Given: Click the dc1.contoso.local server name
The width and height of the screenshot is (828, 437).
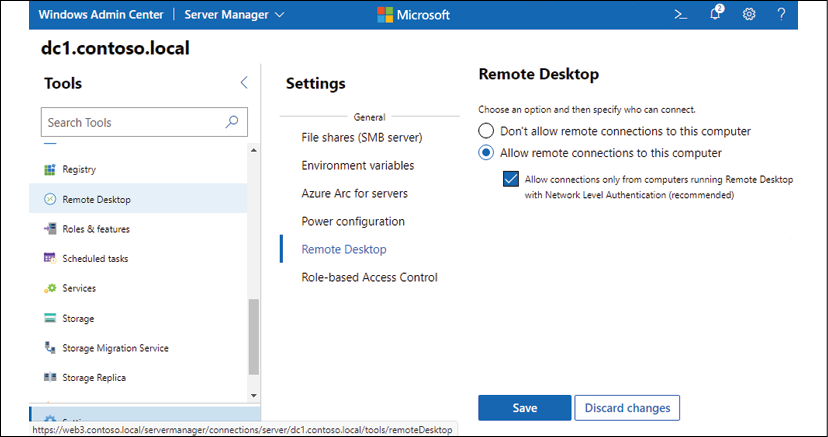Looking at the screenshot, I should pyautogui.click(x=115, y=49).
